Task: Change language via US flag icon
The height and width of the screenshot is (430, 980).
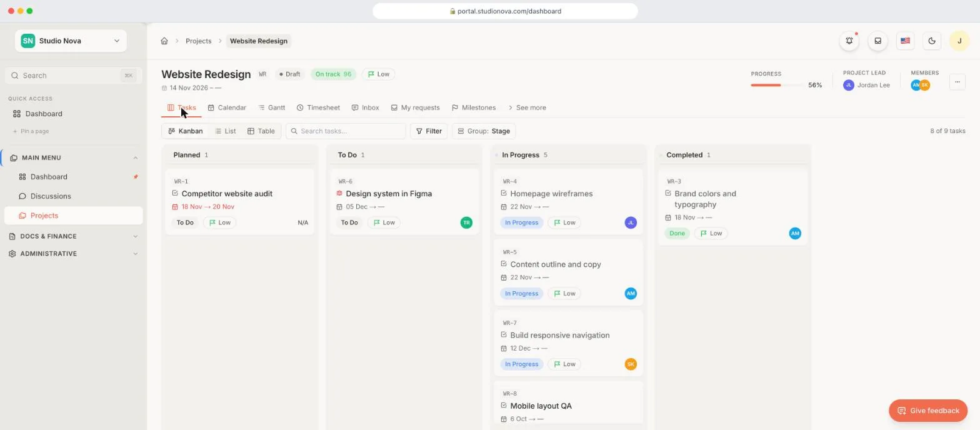Action: [905, 41]
